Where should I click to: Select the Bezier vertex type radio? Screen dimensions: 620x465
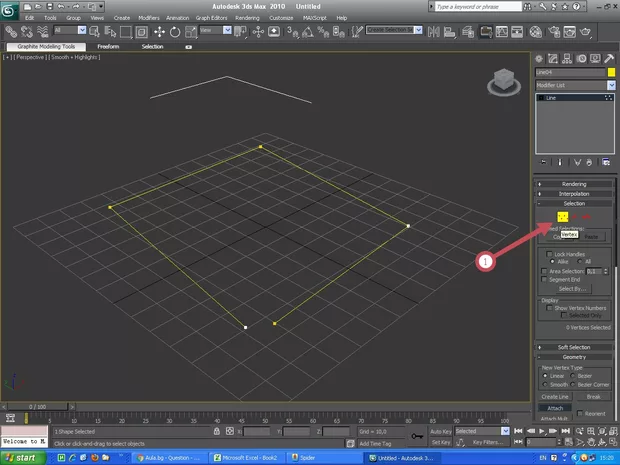pyautogui.click(x=575, y=376)
